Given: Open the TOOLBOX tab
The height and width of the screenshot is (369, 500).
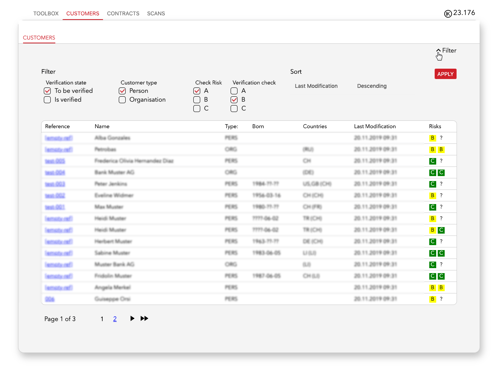Looking at the screenshot, I should [46, 14].
